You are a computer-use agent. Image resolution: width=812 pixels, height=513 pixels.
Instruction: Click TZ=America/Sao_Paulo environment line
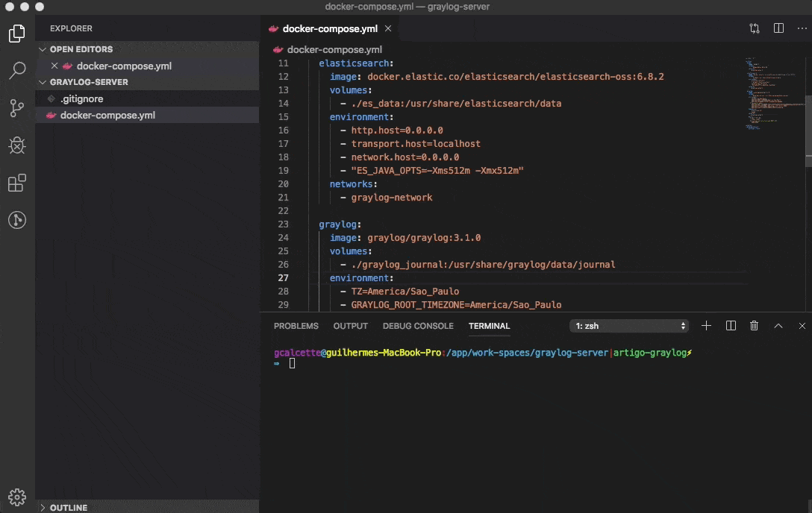pos(405,291)
